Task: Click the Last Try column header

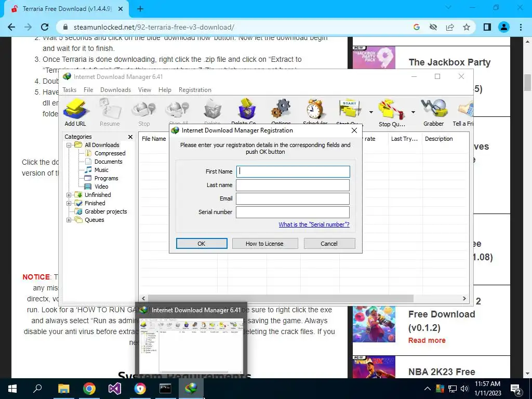Action: tap(404, 139)
